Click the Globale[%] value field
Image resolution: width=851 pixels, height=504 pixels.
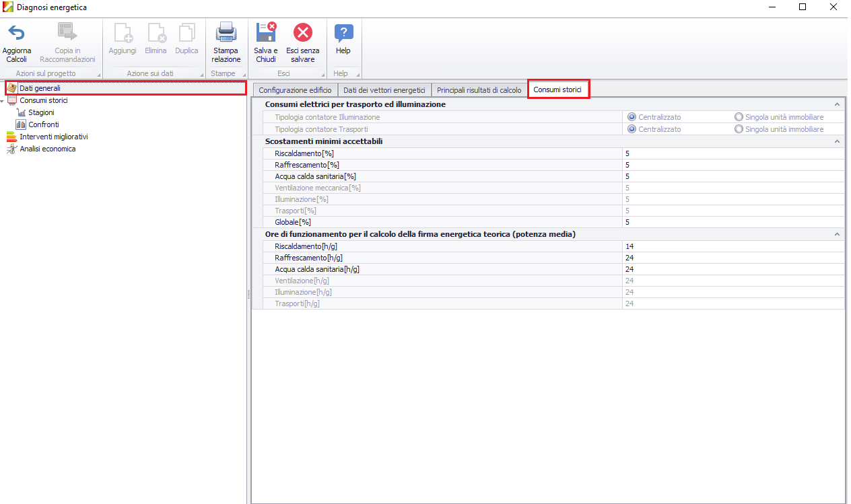[x=732, y=222]
